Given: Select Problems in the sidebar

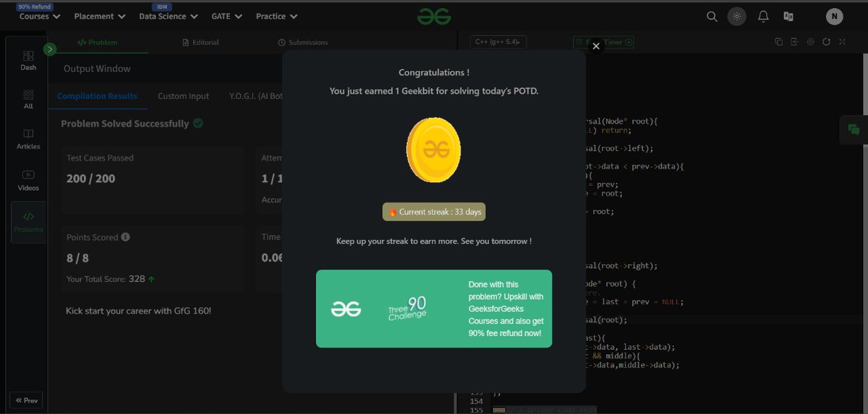Looking at the screenshot, I should click(x=28, y=222).
